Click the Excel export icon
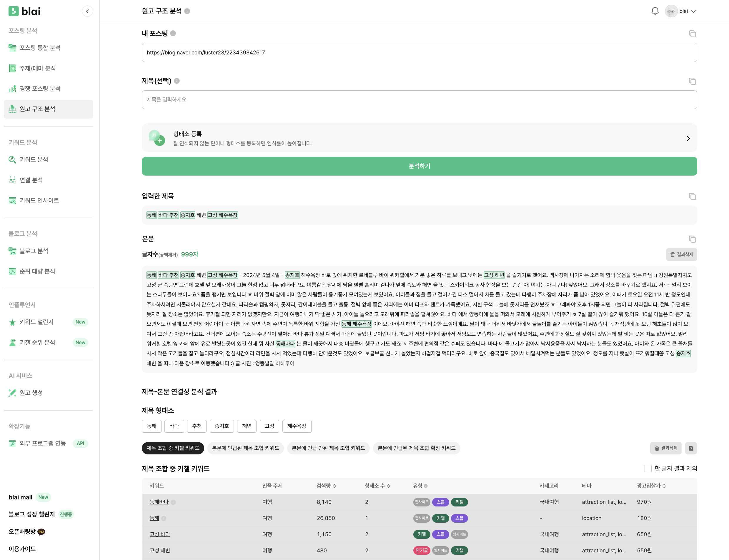Viewport: 729px width, 560px height. (691, 448)
